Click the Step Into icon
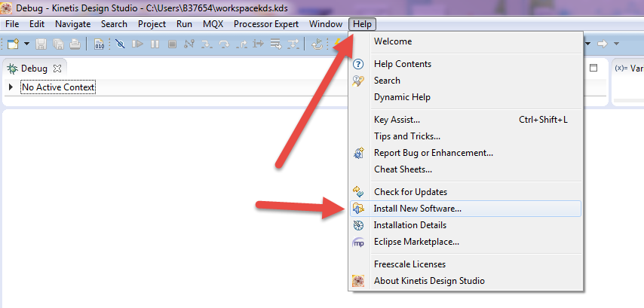The image size is (644, 308). click(206, 44)
